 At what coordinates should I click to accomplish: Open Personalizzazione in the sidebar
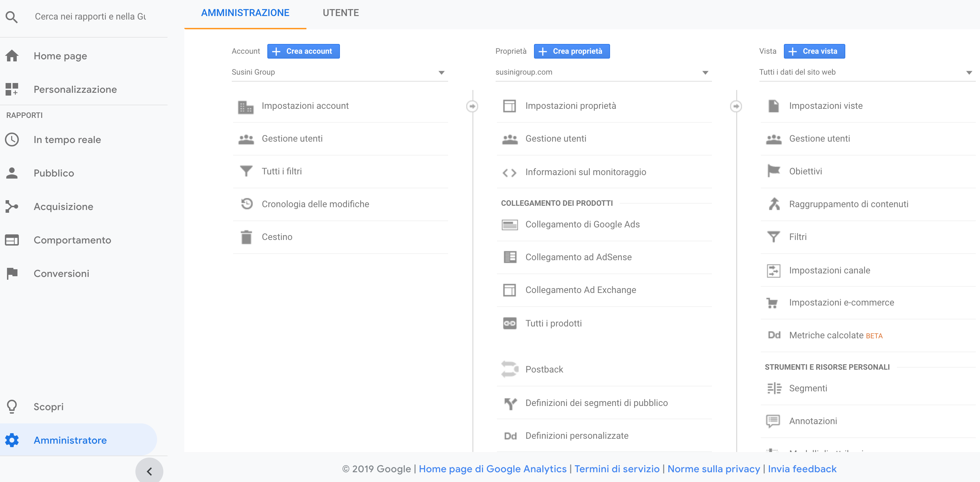point(75,89)
